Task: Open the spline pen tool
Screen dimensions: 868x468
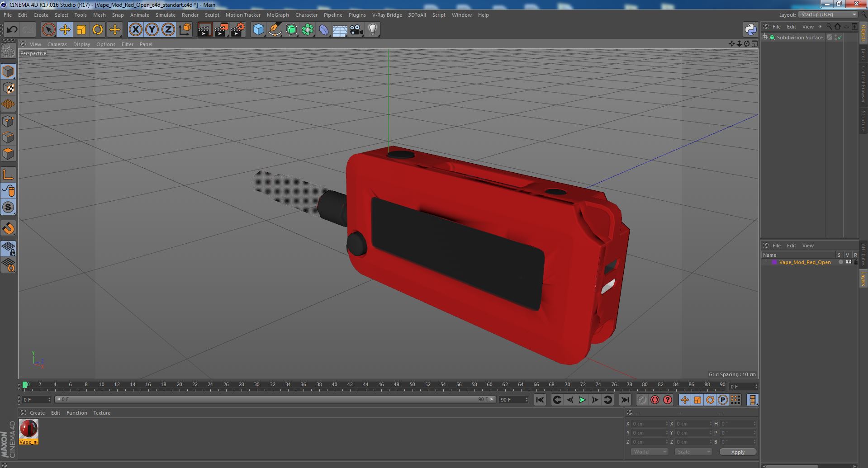Action: [x=275, y=30]
